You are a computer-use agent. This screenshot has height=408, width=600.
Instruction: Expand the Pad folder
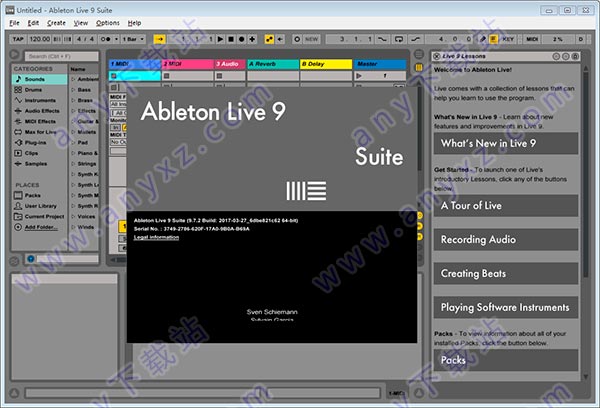click(73, 142)
